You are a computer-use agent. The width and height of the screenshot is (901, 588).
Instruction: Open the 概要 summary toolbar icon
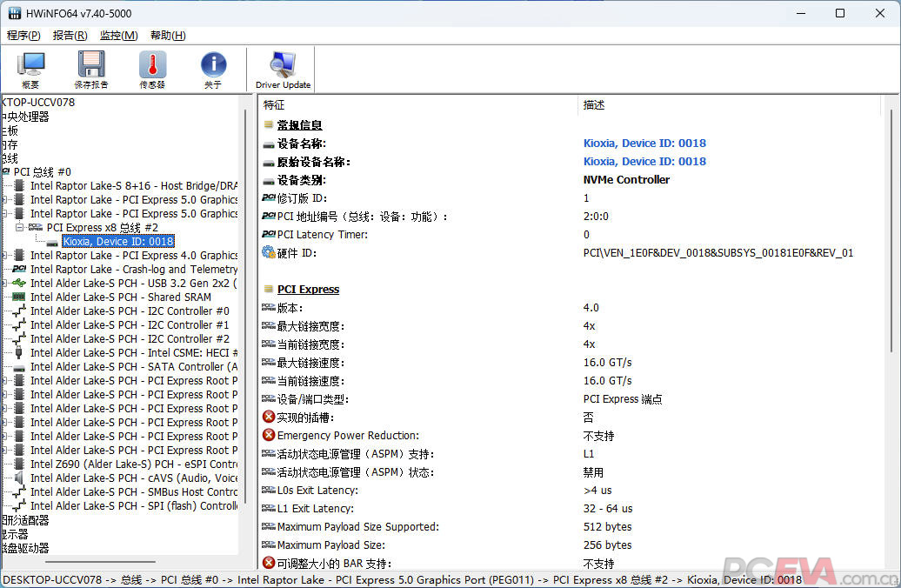30,68
